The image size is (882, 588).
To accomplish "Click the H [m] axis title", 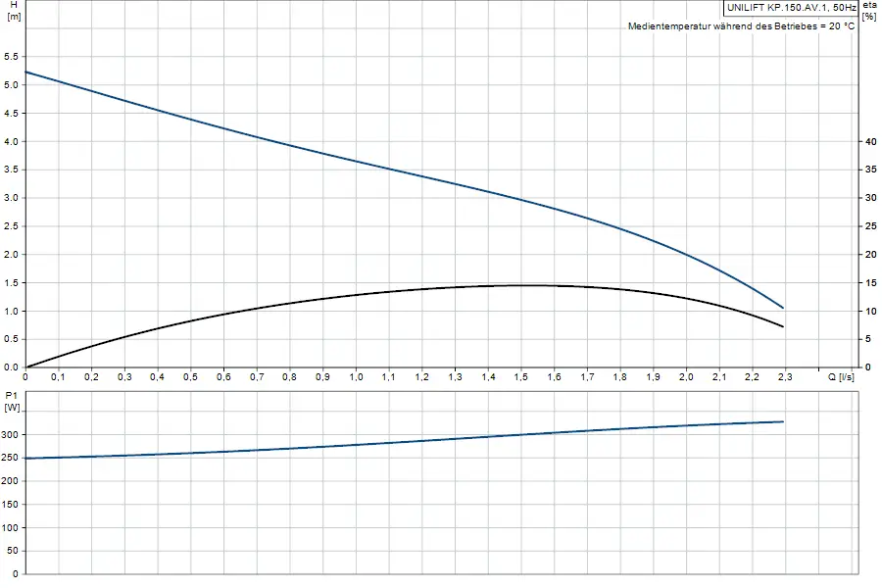I will [14, 11].
